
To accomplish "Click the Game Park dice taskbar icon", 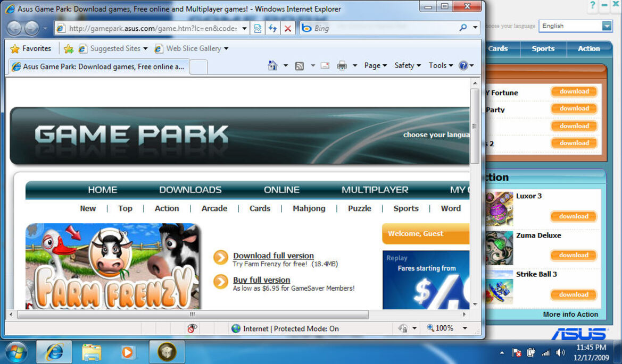I will click(x=167, y=352).
